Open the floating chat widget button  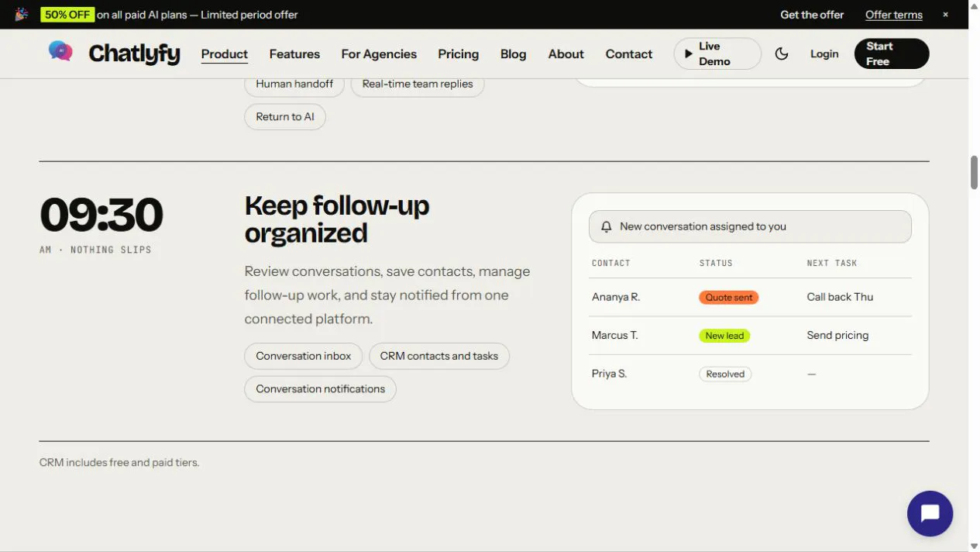[930, 513]
